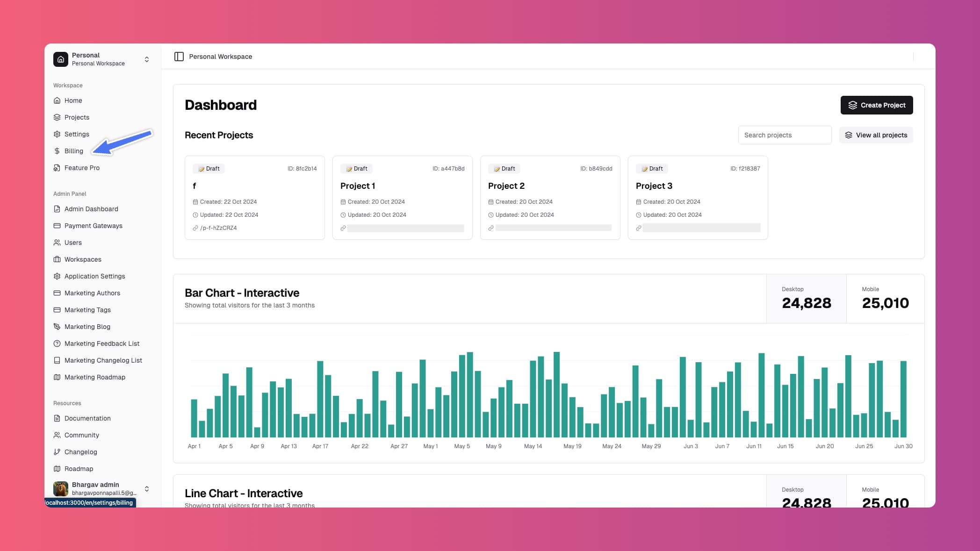Open the Payment Gateways admin page
Viewport: 980px width, 551px height.
(x=93, y=226)
